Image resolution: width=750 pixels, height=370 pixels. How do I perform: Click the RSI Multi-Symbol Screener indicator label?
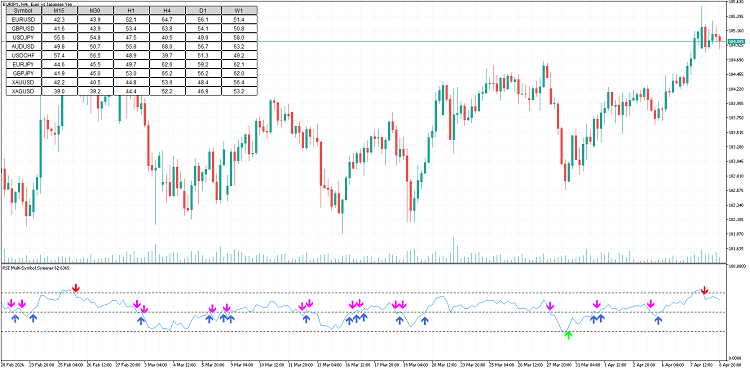coord(36,268)
